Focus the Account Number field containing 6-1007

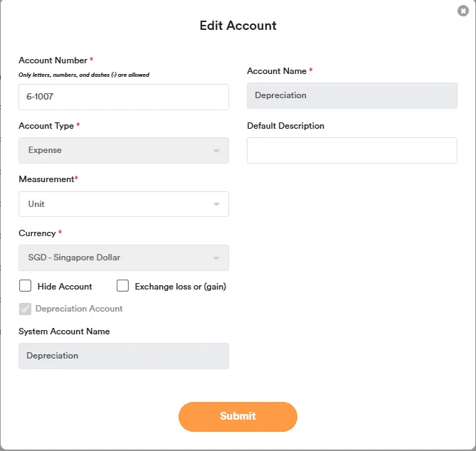123,97
